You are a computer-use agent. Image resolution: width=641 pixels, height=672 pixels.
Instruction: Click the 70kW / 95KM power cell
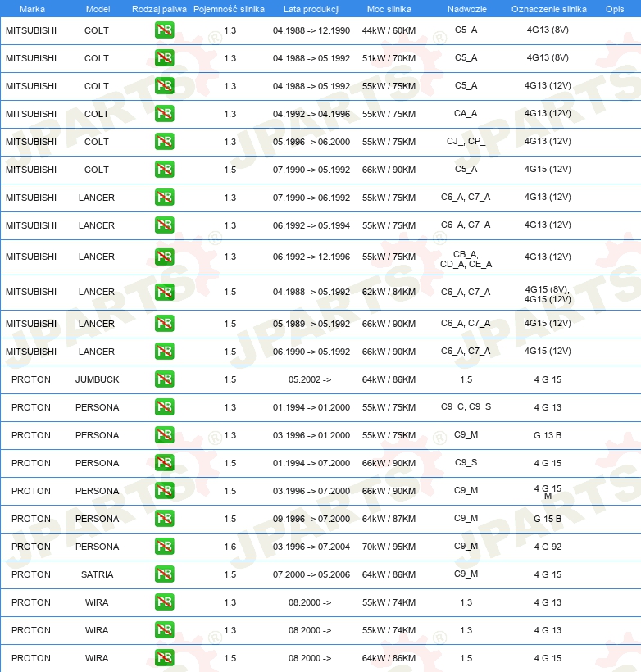pyautogui.click(x=389, y=547)
